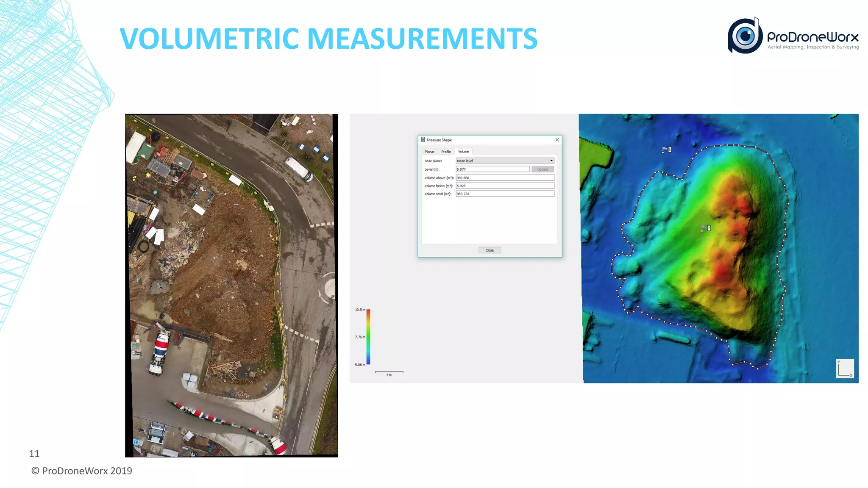The height and width of the screenshot is (488, 868).
Task: Click the elevation color scale bar
Action: 368,337
